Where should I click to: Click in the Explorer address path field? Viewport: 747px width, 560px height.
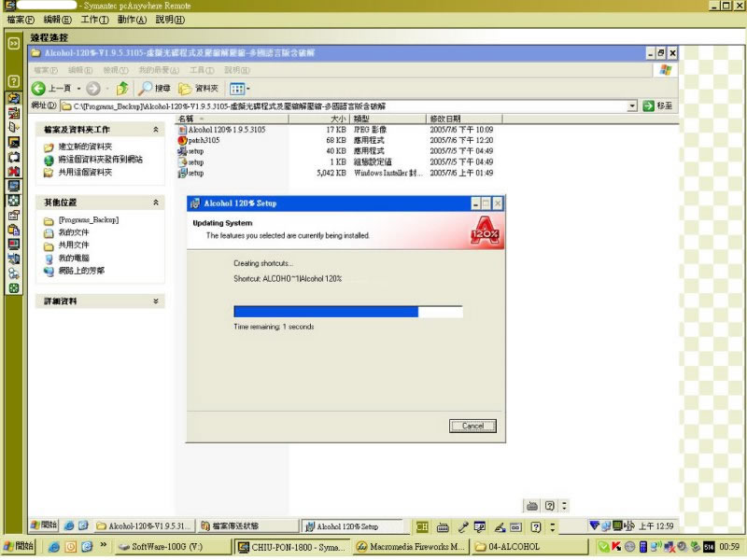click(x=344, y=105)
